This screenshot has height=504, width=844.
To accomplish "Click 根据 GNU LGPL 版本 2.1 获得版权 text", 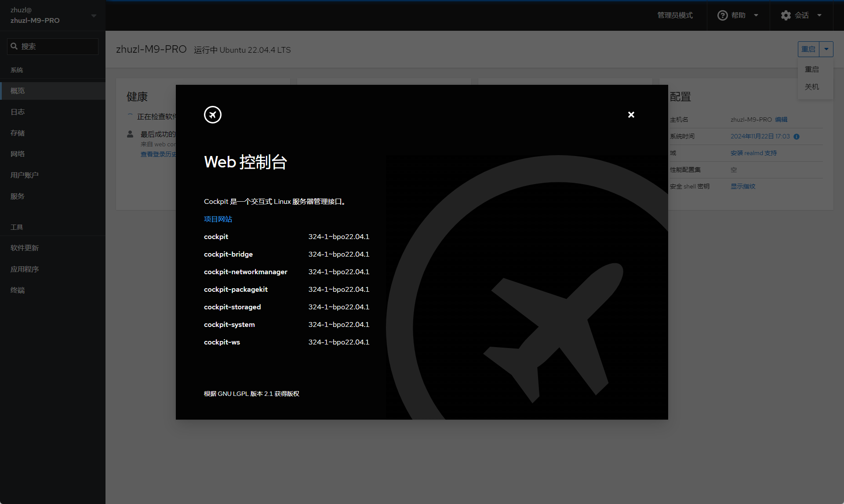I will (x=251, y=394).
